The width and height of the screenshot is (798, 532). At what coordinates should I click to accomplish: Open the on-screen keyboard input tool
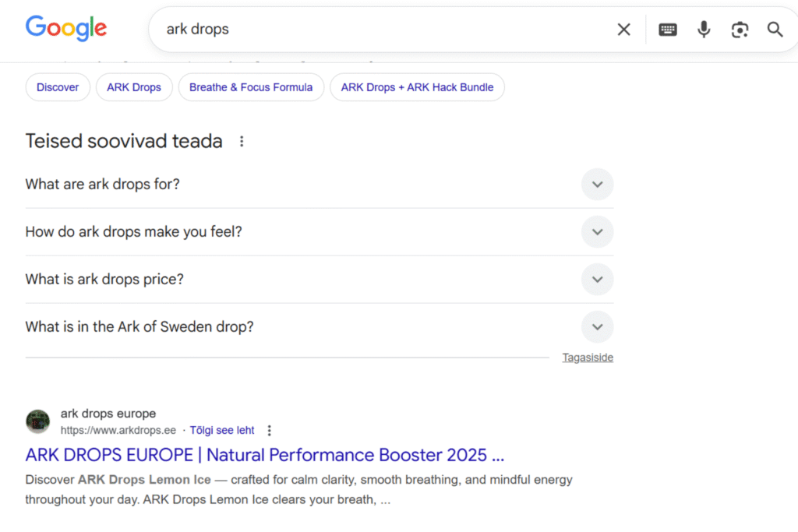[x=668, y=30]
